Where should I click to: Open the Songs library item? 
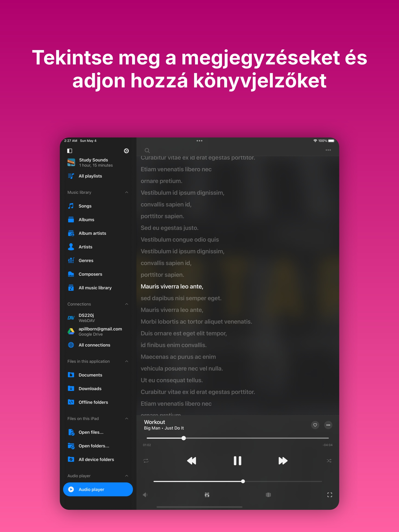coord(85,206)
